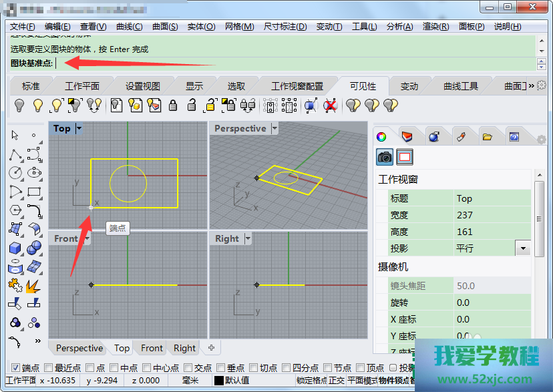Select the Circle drawing tool

pyautogui.click(x=15, y=172)
